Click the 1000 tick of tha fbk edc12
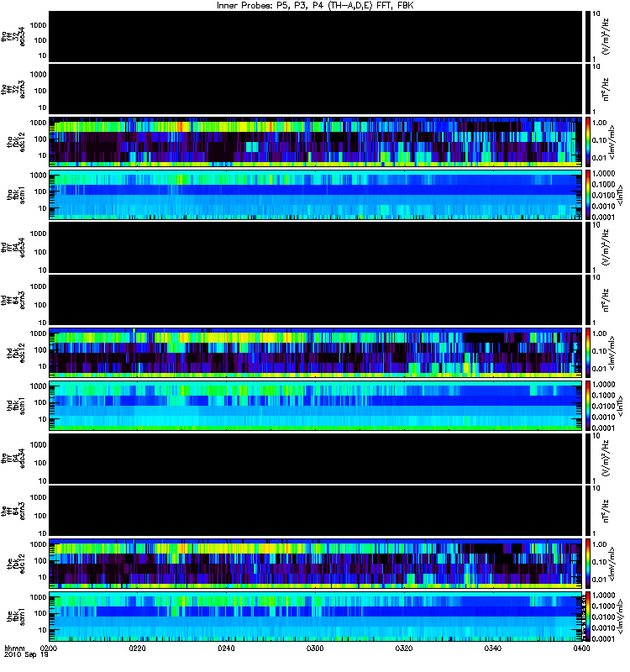630x672 pixels. click(x=38, y=123)
